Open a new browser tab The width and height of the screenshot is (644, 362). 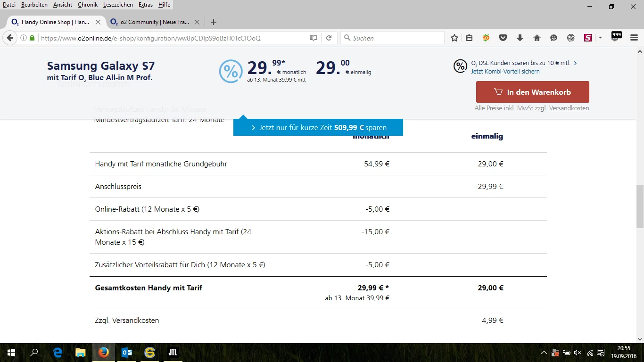click(x=214, y=22)
